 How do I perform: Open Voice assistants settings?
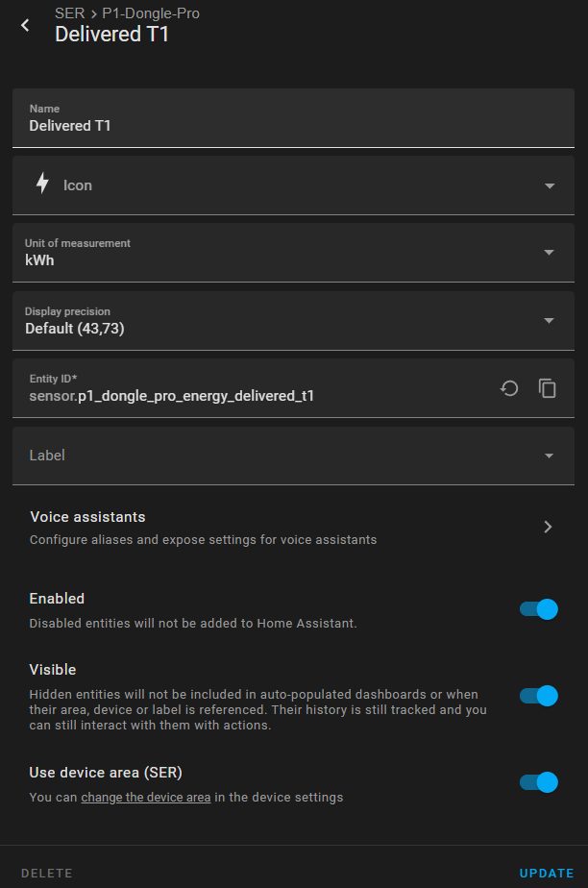(293, 528)
